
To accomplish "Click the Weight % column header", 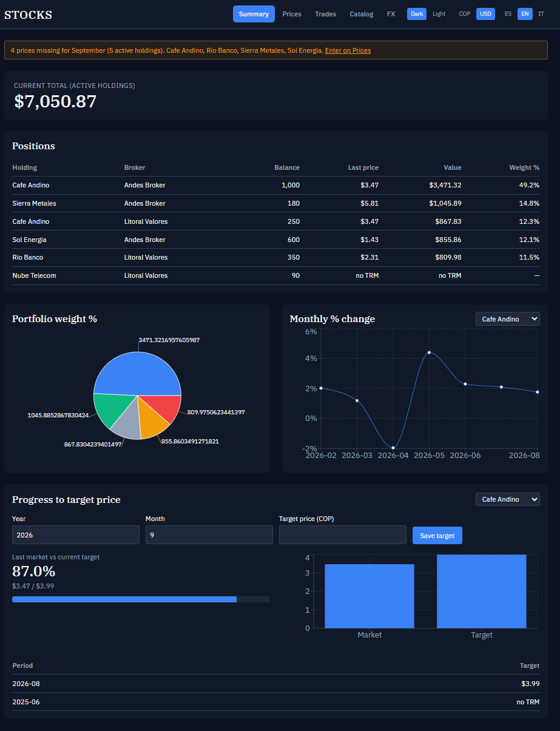I will click(x=524, y=167).
